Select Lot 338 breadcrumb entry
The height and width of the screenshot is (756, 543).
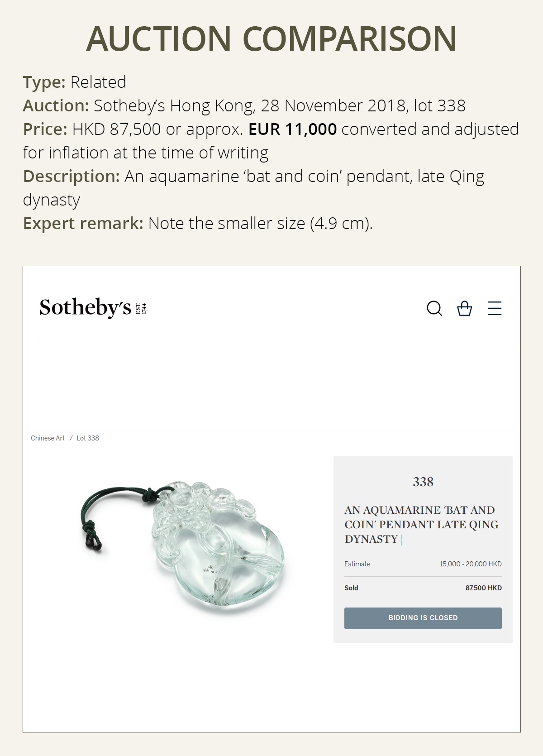[x=88, y=438]
